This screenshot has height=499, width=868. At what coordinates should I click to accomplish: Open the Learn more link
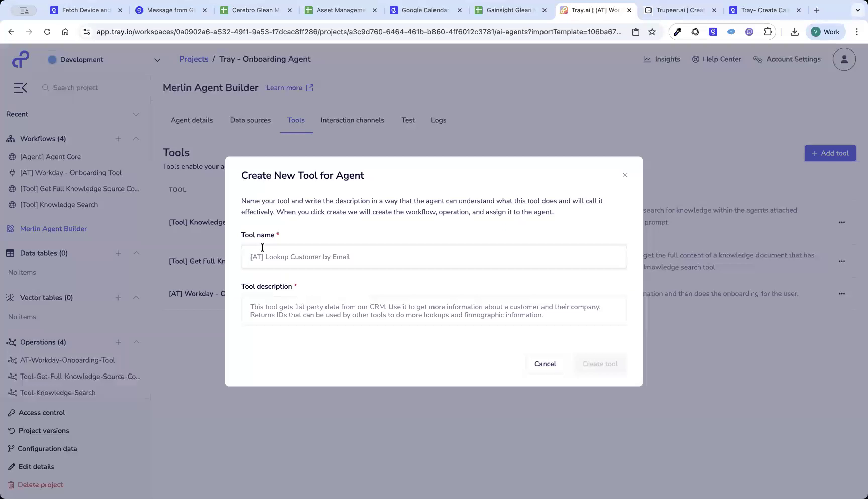(x=290, y=88)
